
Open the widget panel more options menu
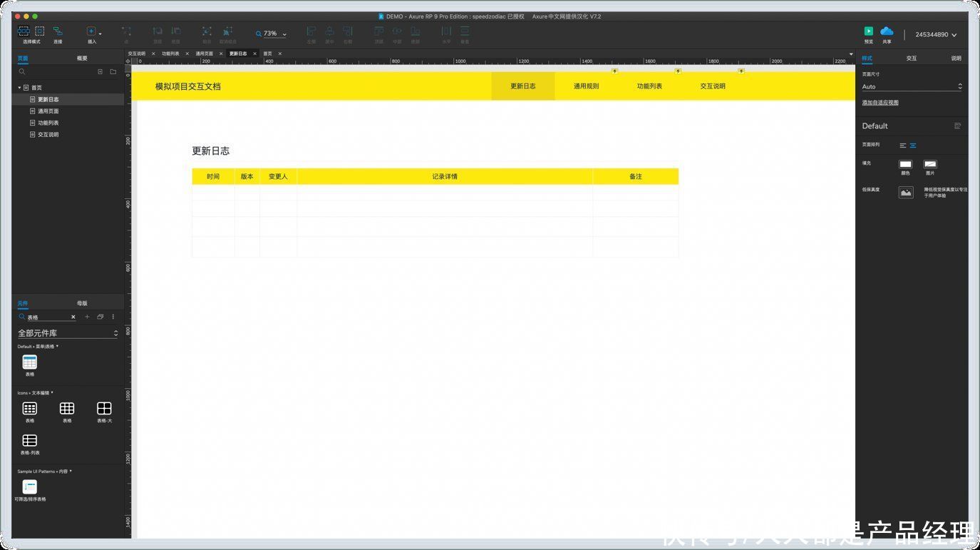point(113,317)
